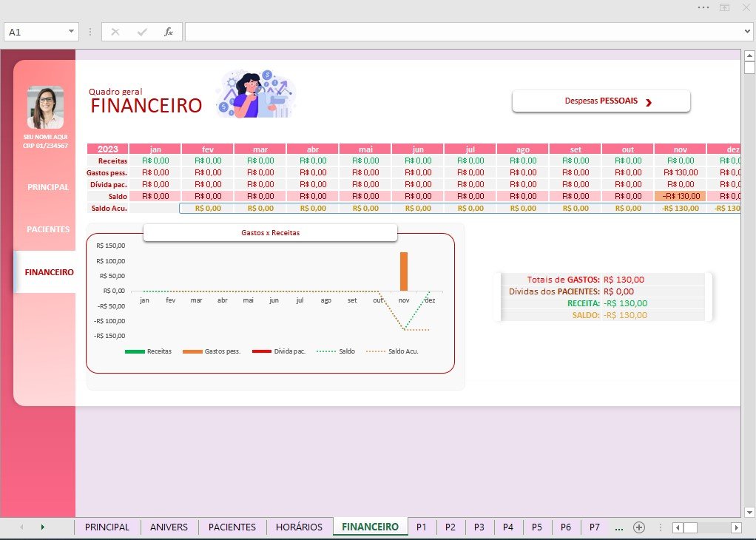
Task: Click the formula bar Enter checkmark icon
Action: pyautogui.click(x=142, y=32)
